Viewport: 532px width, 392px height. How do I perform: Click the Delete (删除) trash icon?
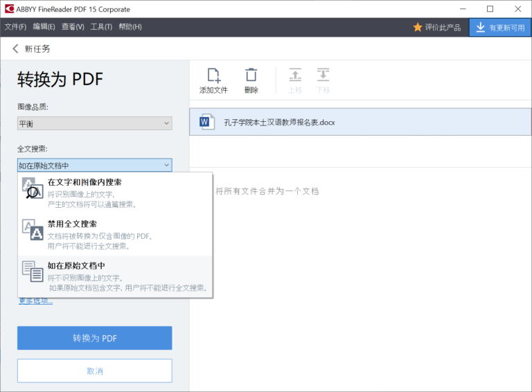[251, 75]
